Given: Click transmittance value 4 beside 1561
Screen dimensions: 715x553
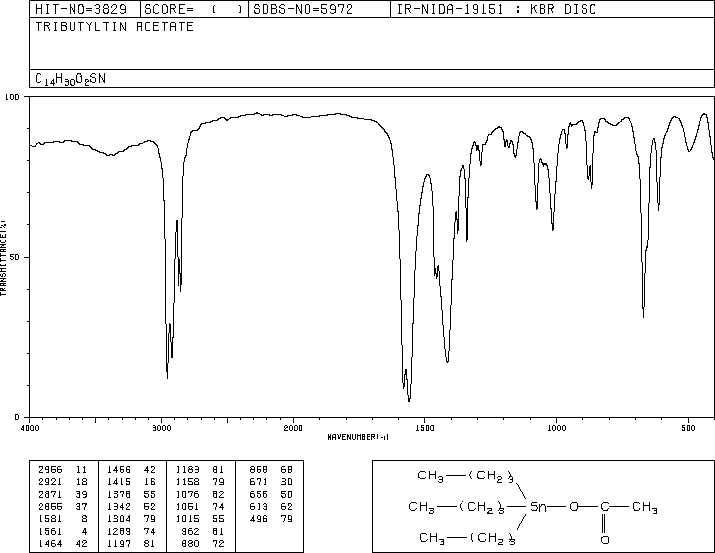Looking at the screenshot, I should [x=84, y=531].
